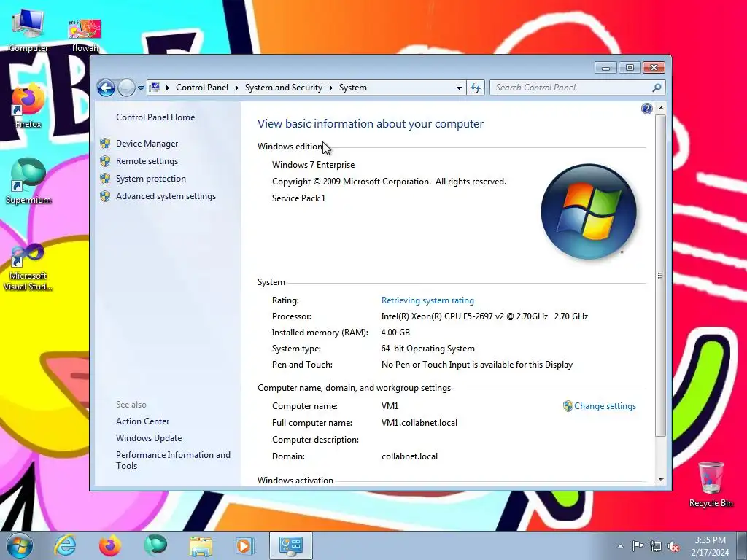This screenshot has width=747, height=560.
Task: Click the scrollbar up arrow
Action: pos(660,108)
